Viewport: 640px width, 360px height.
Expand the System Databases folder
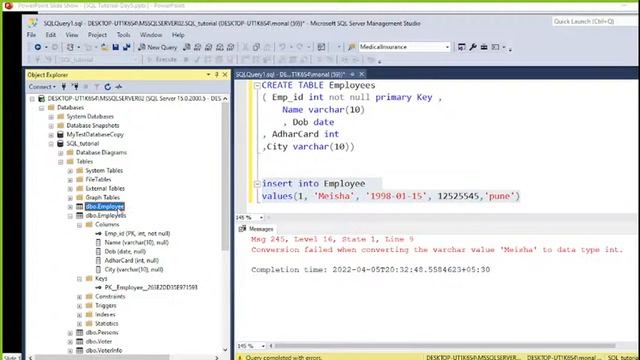click(51, 117)
